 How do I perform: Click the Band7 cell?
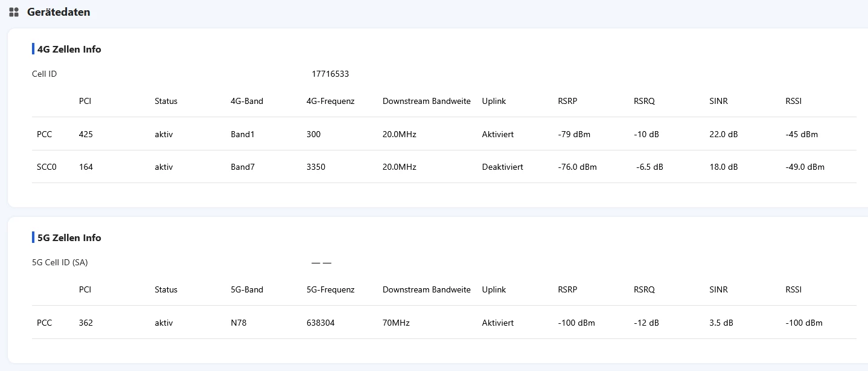coord(243,167)
